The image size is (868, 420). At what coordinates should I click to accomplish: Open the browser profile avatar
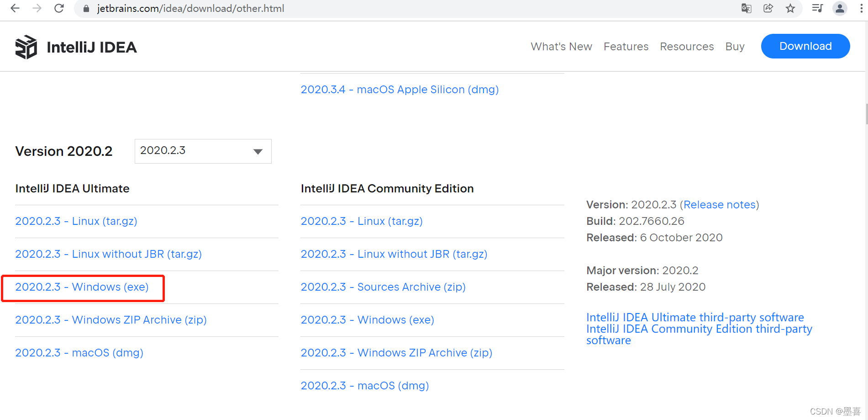840,8
